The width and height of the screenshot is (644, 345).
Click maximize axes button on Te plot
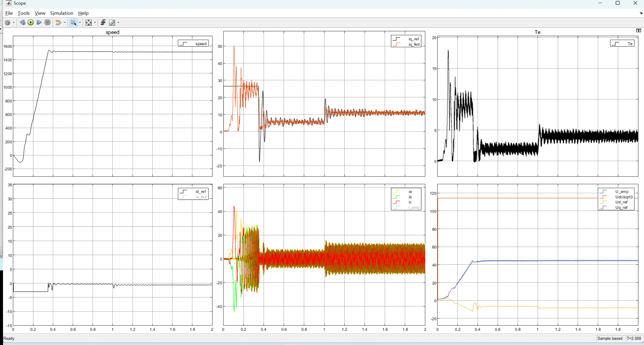(638, 31)
